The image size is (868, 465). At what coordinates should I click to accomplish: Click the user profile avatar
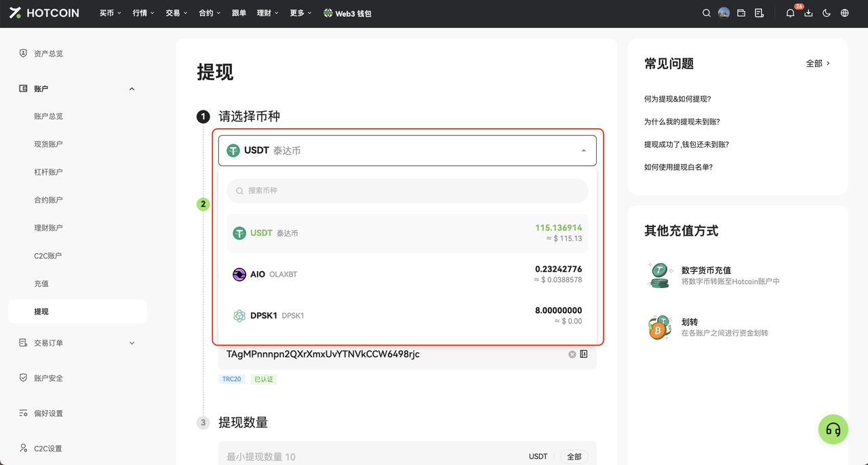point(724,13)
